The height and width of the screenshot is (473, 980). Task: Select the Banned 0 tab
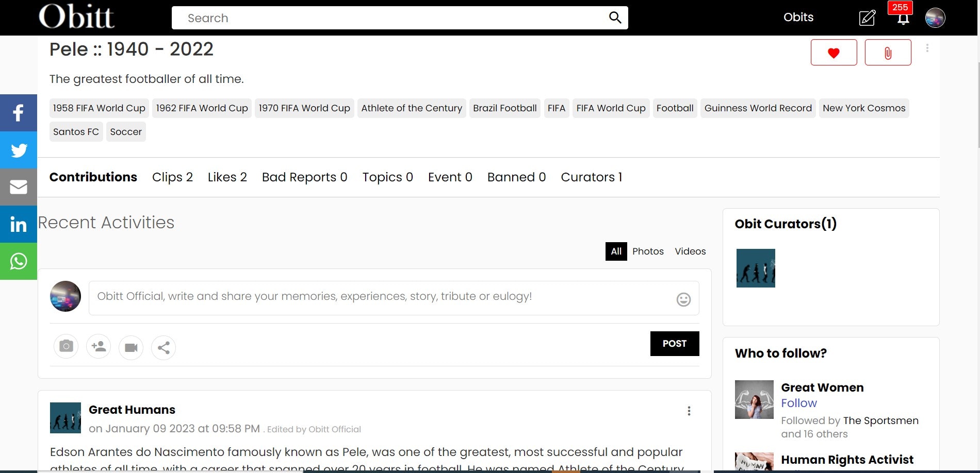pyautogui.click(x=517, y=177)
